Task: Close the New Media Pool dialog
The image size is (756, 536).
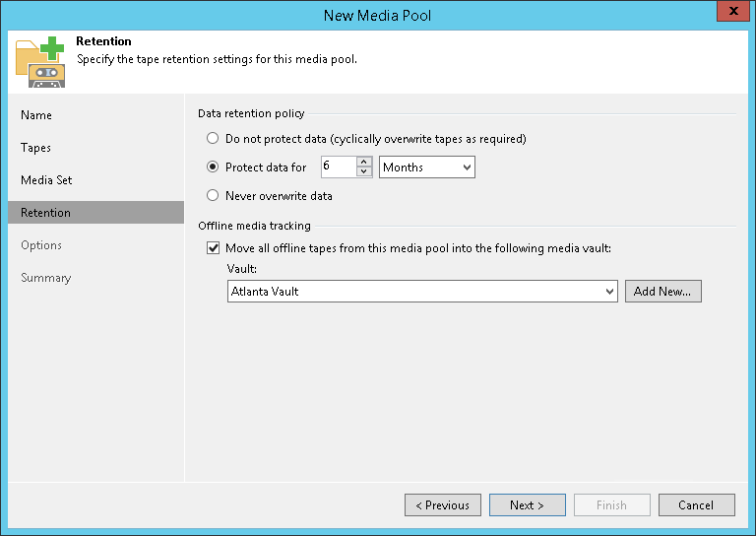Action: [729, 13]
